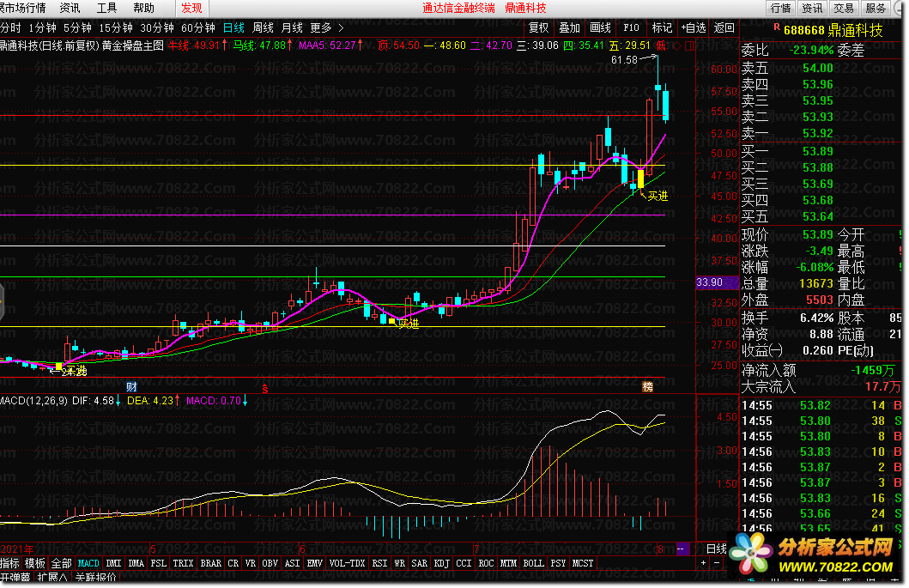Open the 资讯 menu
The height and width of the screenshot is (588, 909).
pos(70,8)
